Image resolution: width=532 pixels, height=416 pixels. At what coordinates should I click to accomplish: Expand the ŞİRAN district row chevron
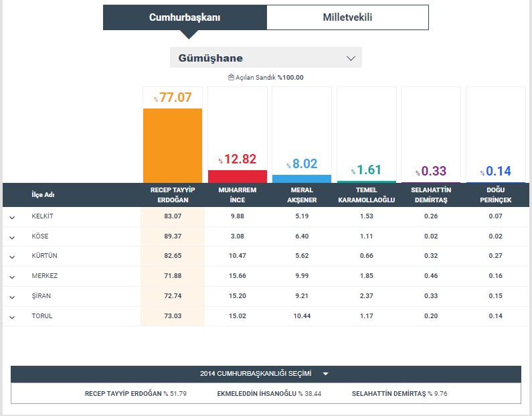[x=12, y=297]
